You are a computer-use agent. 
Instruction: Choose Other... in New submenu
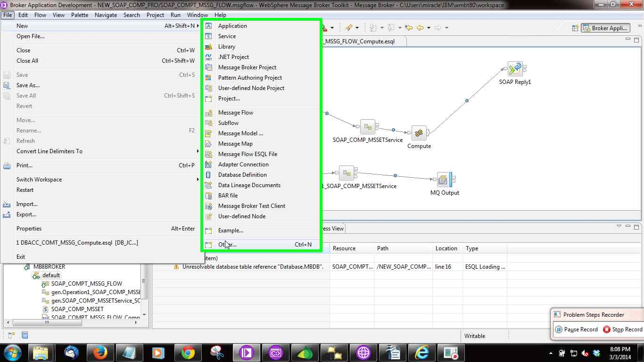pyautogui.click(x=262, y=245)
